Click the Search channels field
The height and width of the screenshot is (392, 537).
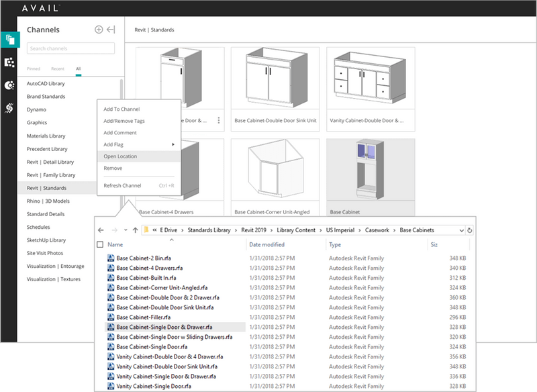coord(70,48)
